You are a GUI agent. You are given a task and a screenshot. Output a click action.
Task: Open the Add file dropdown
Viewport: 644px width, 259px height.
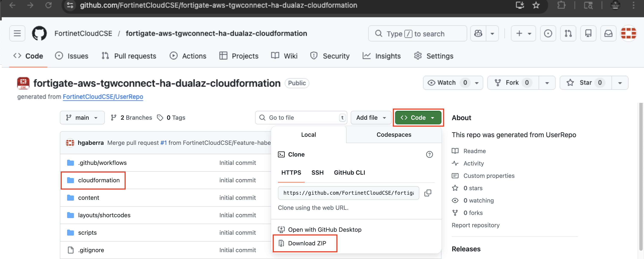pyautogui.click(x=371, y=118)
